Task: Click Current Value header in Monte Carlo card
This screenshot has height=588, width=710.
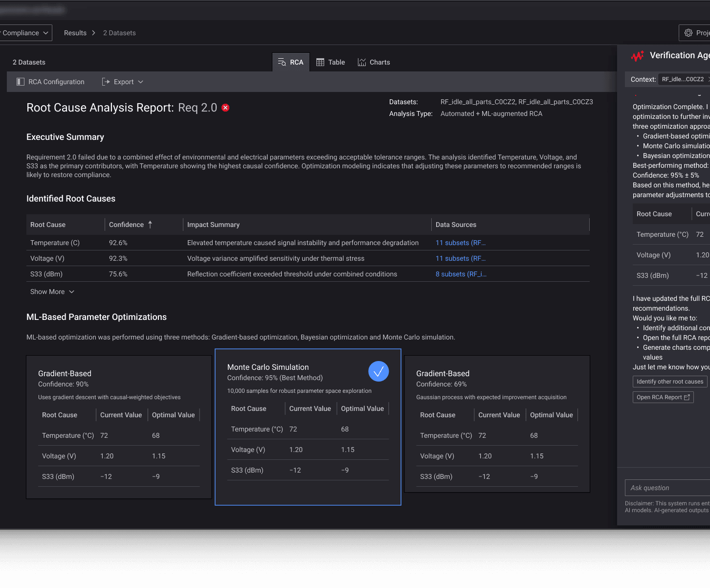Action: (310, 408)
